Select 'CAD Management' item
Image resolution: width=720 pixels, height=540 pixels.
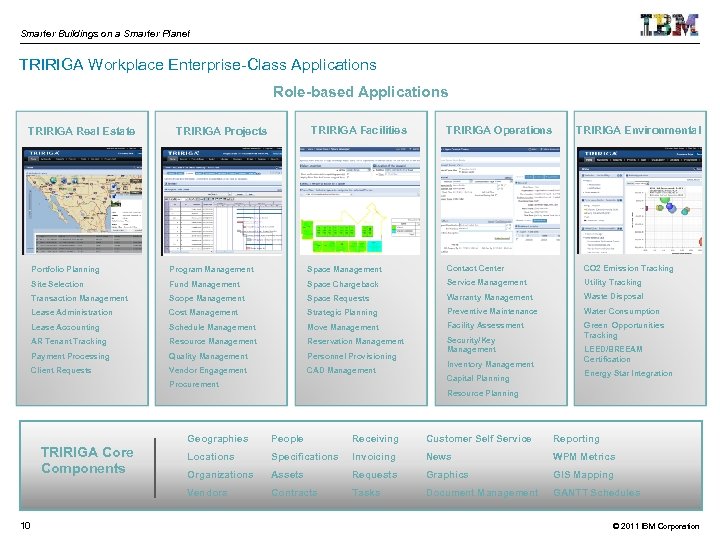pyautogui.click(x=341, y=370)
